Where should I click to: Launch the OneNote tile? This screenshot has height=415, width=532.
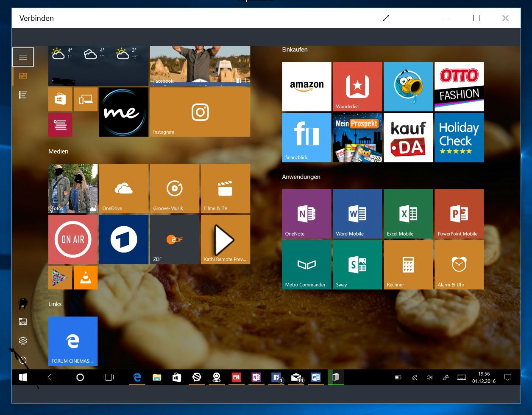point(306,214)
